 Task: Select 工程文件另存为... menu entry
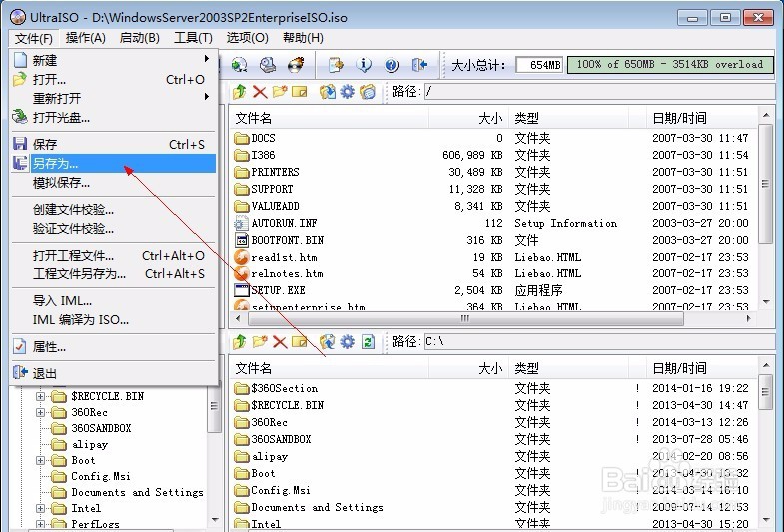click(x=114, y=274)
